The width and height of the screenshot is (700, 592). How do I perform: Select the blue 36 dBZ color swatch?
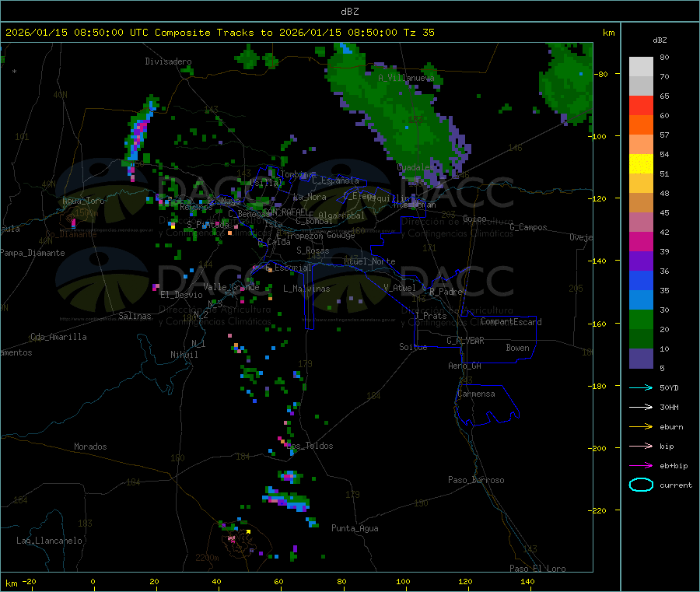click(641, 280)
